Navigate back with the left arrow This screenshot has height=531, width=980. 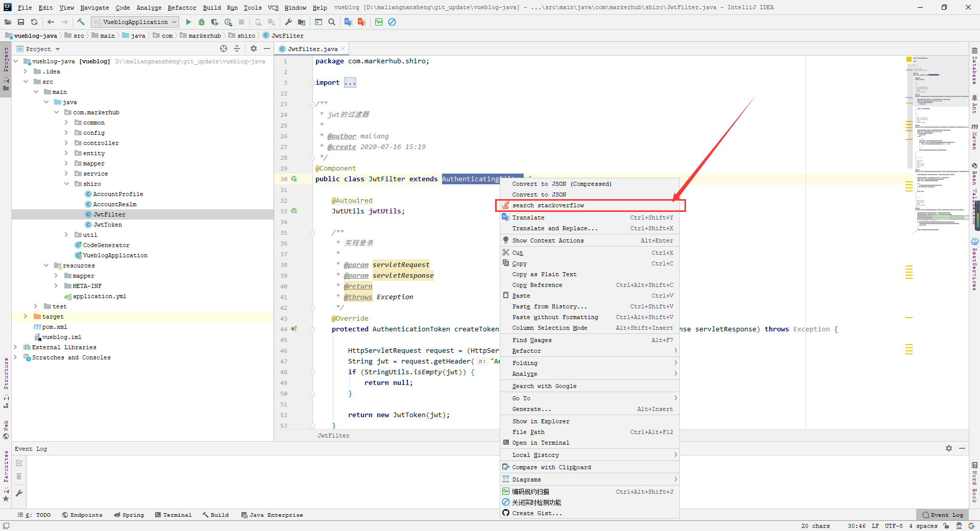(51, 22)
